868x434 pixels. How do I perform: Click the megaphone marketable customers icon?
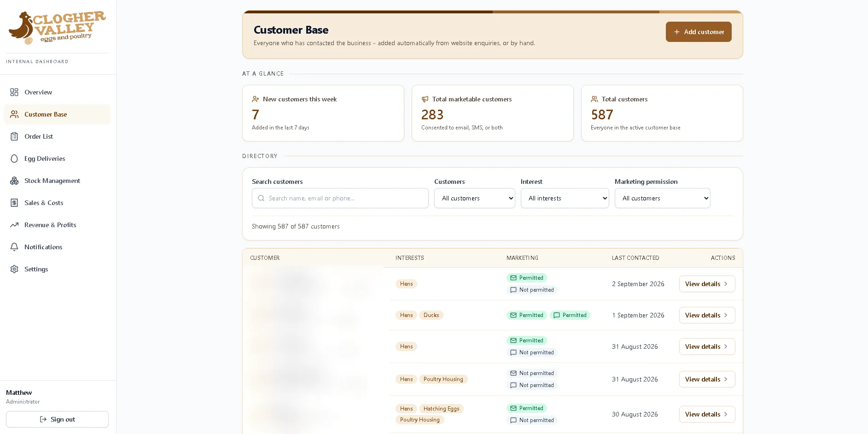pos(425,99)
